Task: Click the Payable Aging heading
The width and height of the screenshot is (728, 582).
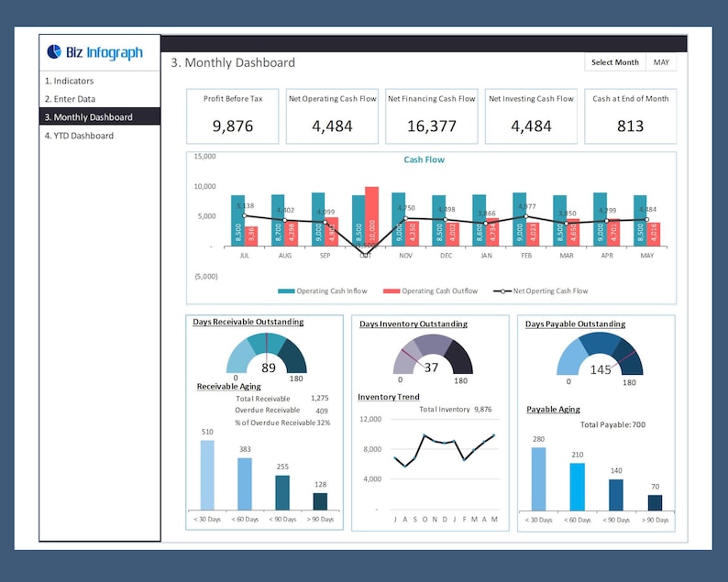Action: 553,410
